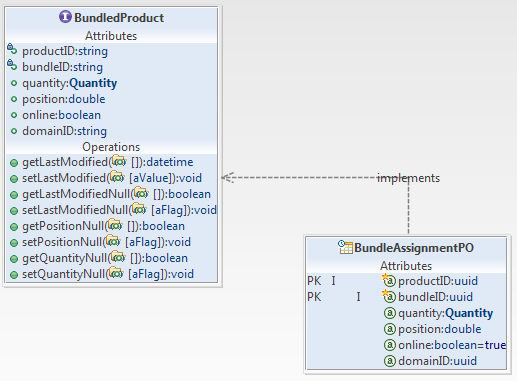Click the table icon beside BundleAssignmentPO
The height and width of the screenshot is (381, 517).
[345, 247]
